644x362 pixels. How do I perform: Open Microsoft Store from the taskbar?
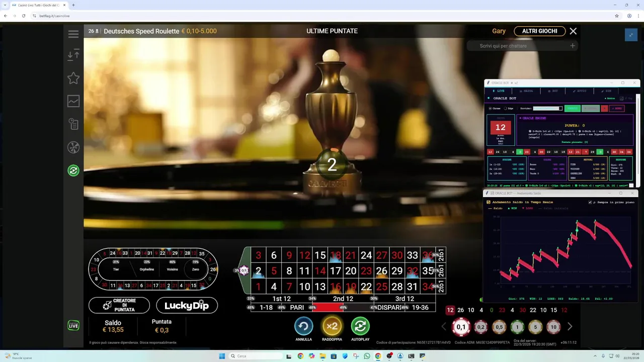(334, 356)
